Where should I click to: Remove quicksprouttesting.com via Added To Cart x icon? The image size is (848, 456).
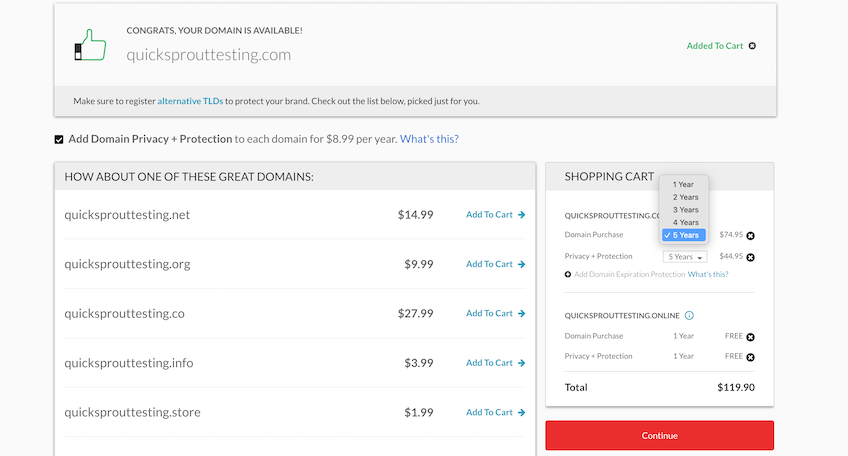click(x=752, y=46)
